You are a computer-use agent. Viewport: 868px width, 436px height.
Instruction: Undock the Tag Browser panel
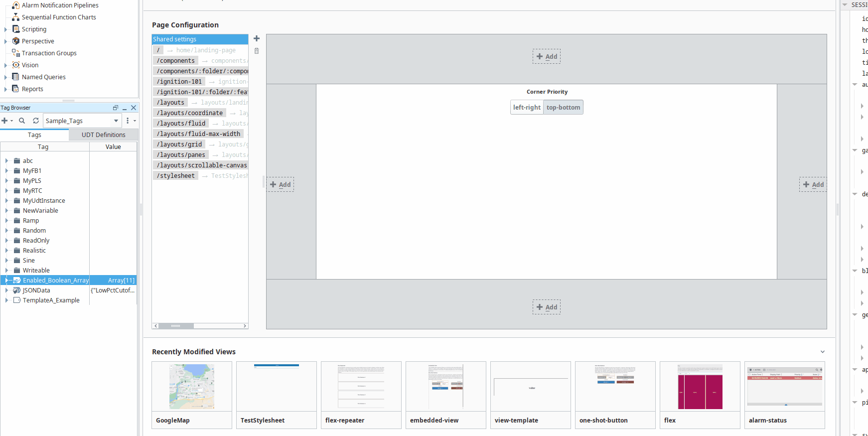point(116,108)
